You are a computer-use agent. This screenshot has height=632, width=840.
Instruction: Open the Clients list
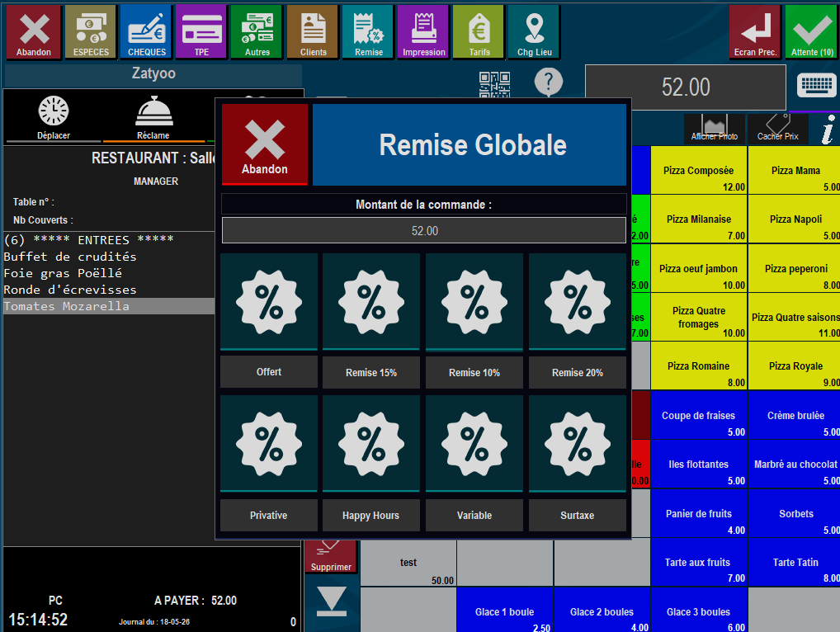(x=313, y=32)
